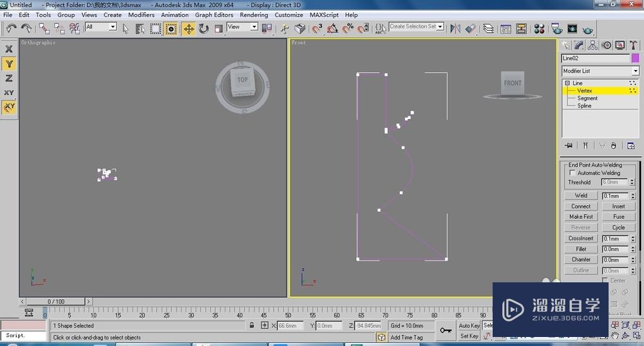Click the Select Object arrow tool
The width and height of the screenshot is (644, 346).
(125, 28)
